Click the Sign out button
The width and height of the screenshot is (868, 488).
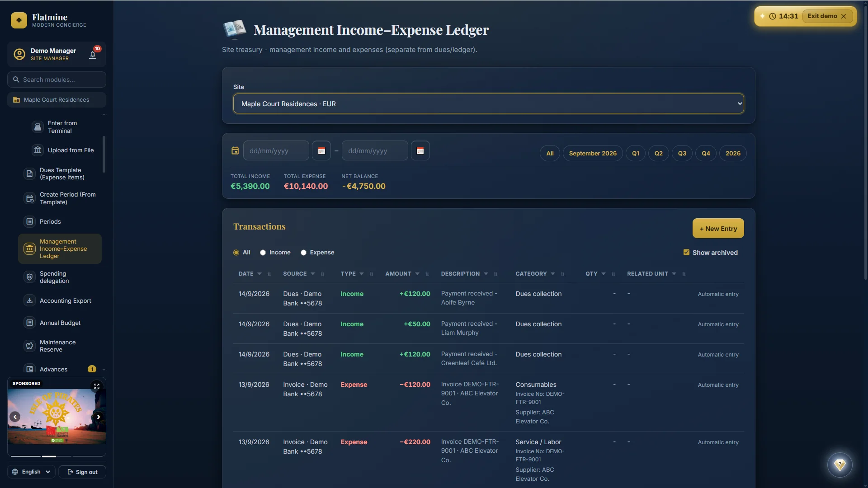coord(82,472)
